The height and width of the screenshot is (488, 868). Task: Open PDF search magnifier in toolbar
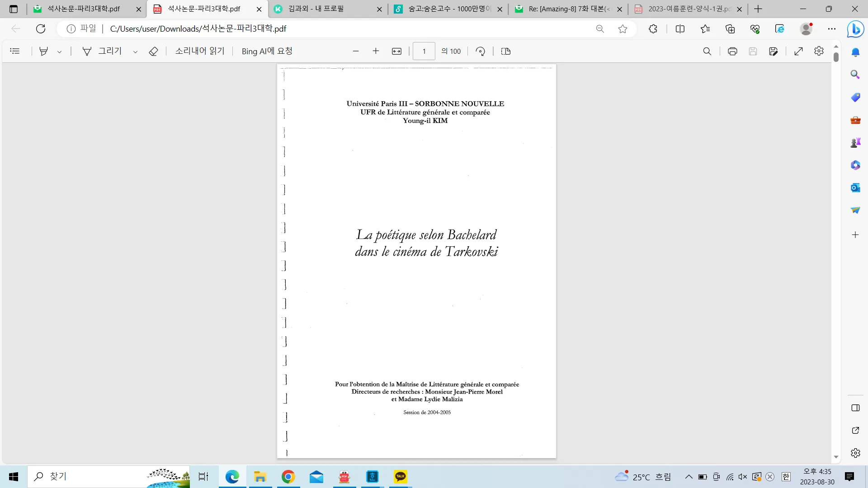click(707, 51)
